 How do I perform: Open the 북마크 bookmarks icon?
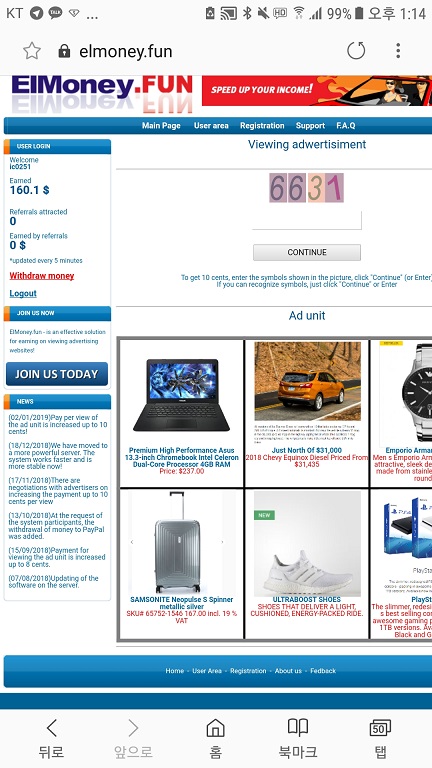(x=298, y=727)
